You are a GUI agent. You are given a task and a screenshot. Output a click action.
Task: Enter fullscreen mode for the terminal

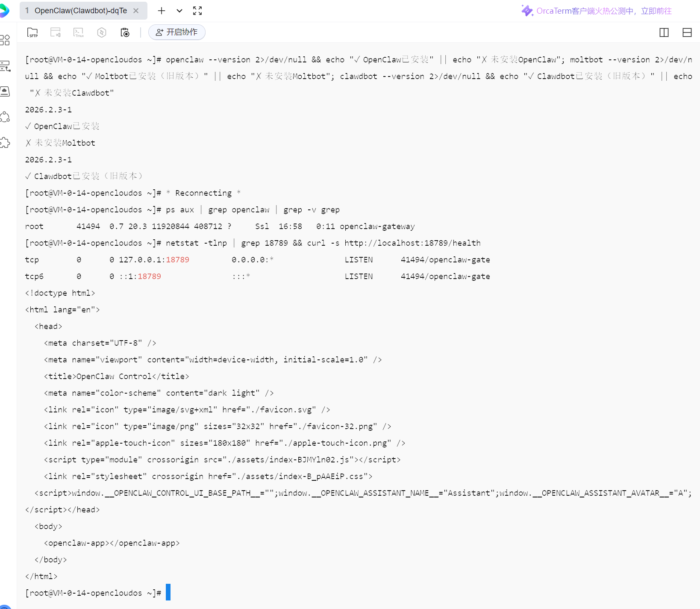pos(197,11)
